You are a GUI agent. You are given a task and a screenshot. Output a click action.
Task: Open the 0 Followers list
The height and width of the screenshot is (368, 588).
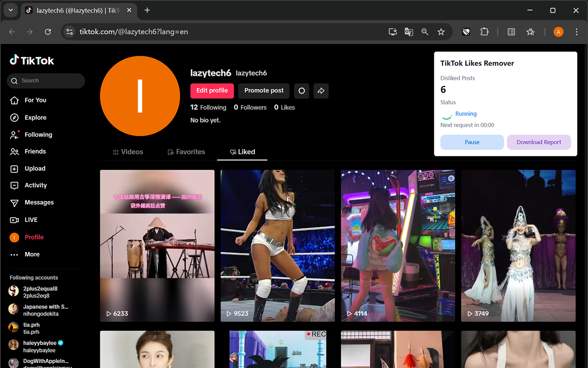tap(250, 107)
